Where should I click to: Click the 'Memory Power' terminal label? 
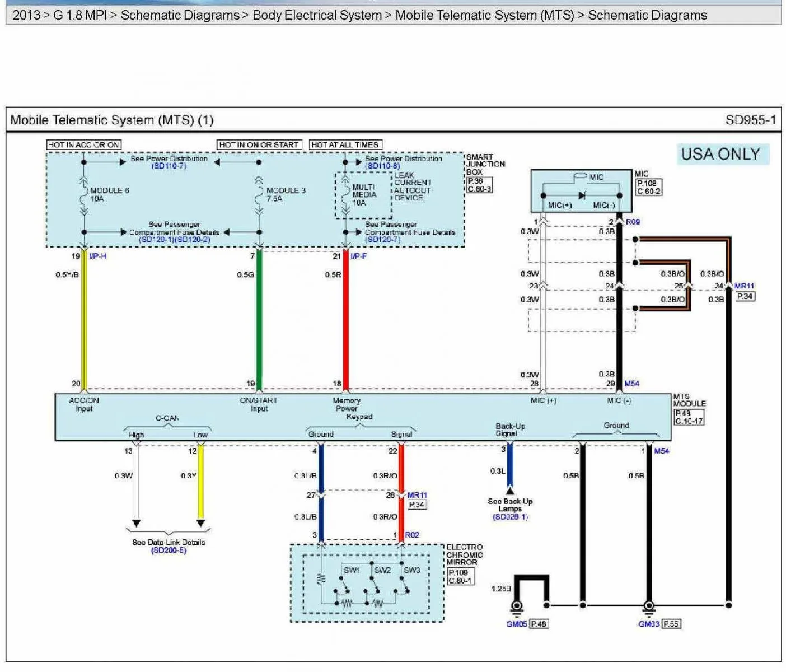click(347, 404)
